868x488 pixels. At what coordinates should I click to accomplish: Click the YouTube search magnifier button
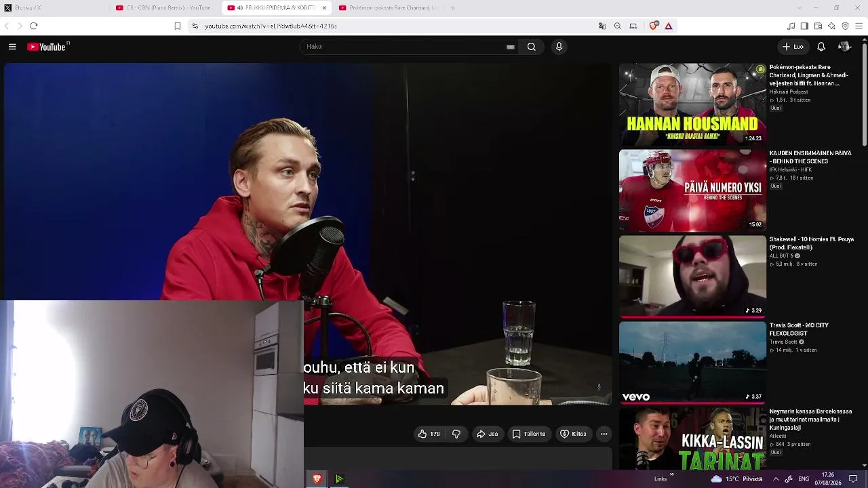point(532,47)
